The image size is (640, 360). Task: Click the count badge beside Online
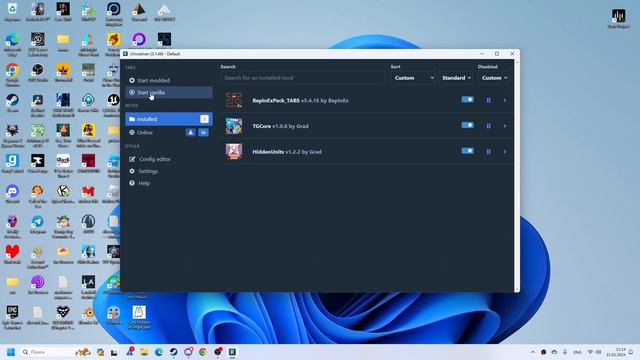click(x=203, y=132)
